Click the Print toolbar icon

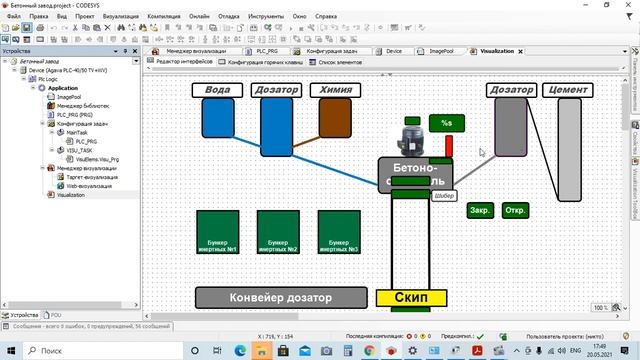pyautogui.click(x=40, y=28)
